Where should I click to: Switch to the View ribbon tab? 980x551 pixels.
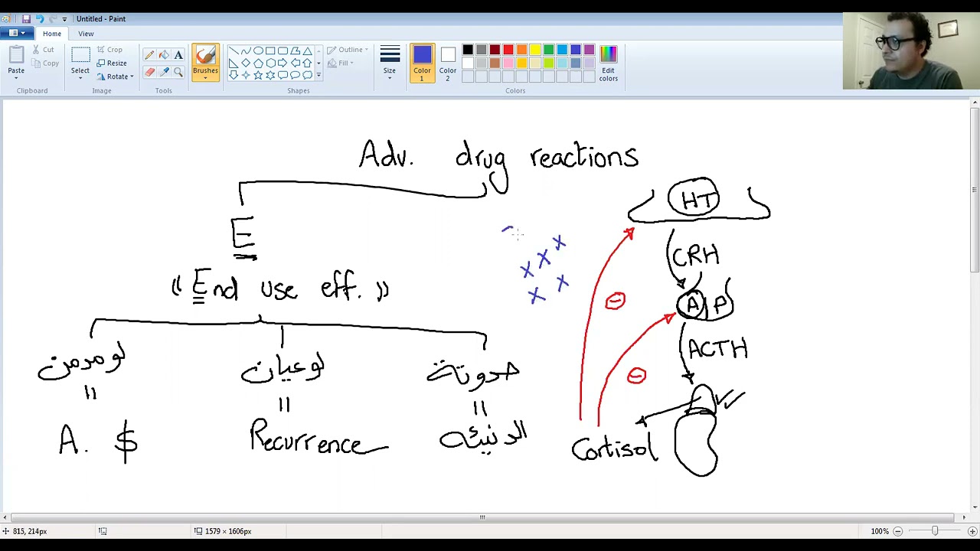click(x=86, y=34)
